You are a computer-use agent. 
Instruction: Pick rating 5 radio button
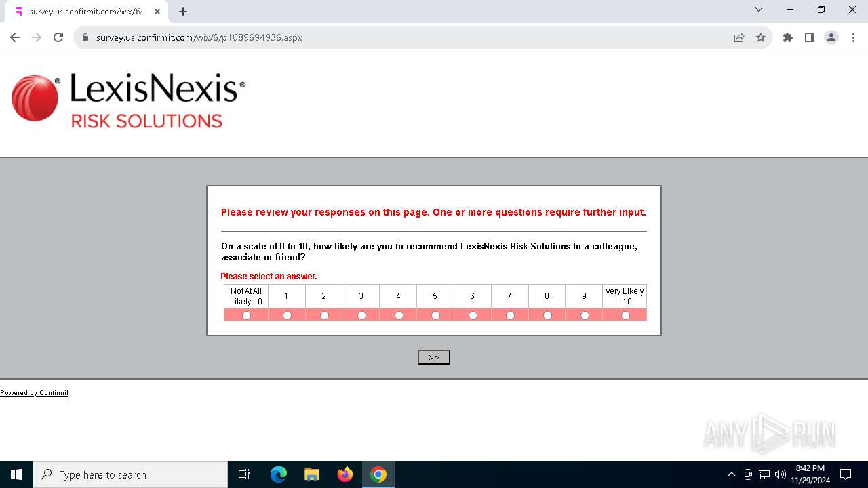click(435, 316)
